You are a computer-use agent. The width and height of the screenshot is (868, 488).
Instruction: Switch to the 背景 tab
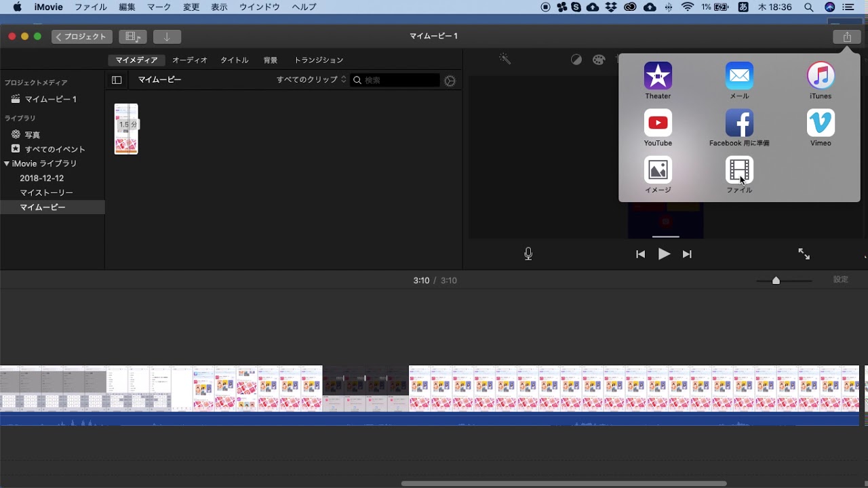point(271,60)
